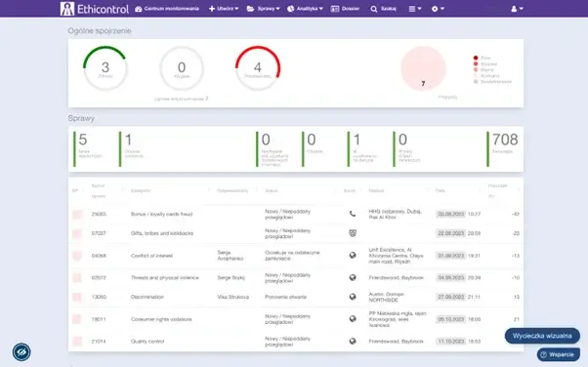This screenshot has width=588, height=367.
Task: Open the hamburger list menu
Action: pyautogui.click(x=415, y=9)
